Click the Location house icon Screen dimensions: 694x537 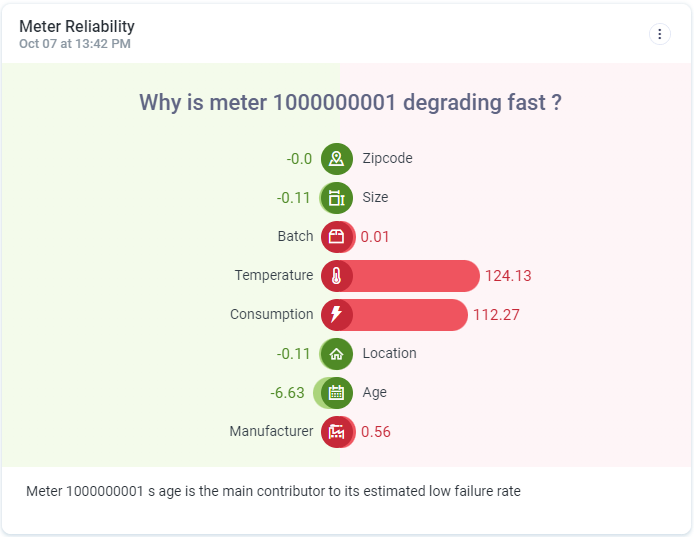[337, 354]
